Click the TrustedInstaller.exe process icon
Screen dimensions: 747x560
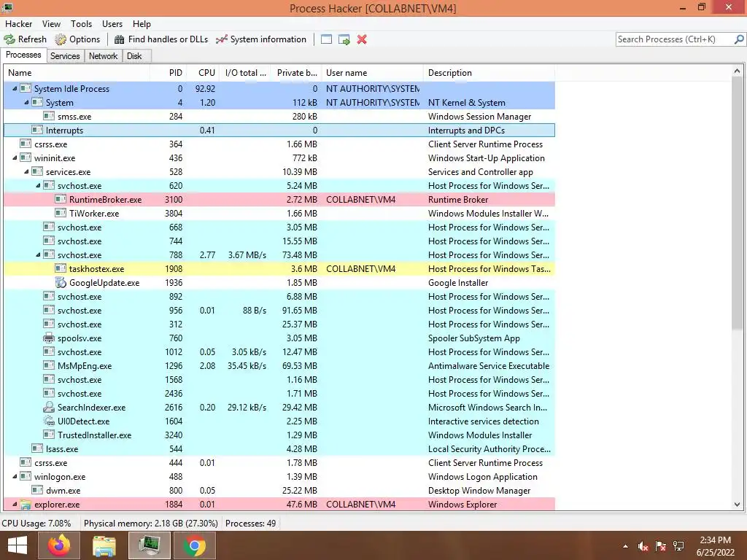pos(49,435)
